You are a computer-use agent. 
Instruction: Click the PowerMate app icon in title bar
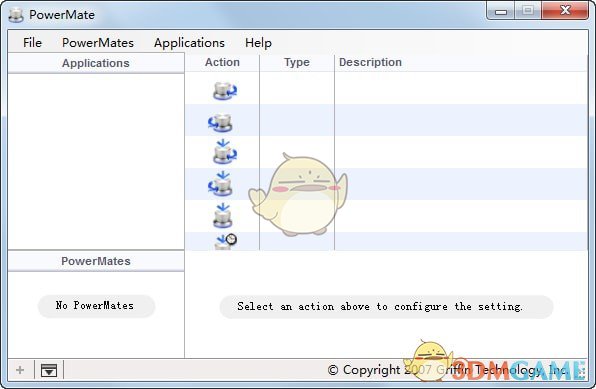[16, 15]
